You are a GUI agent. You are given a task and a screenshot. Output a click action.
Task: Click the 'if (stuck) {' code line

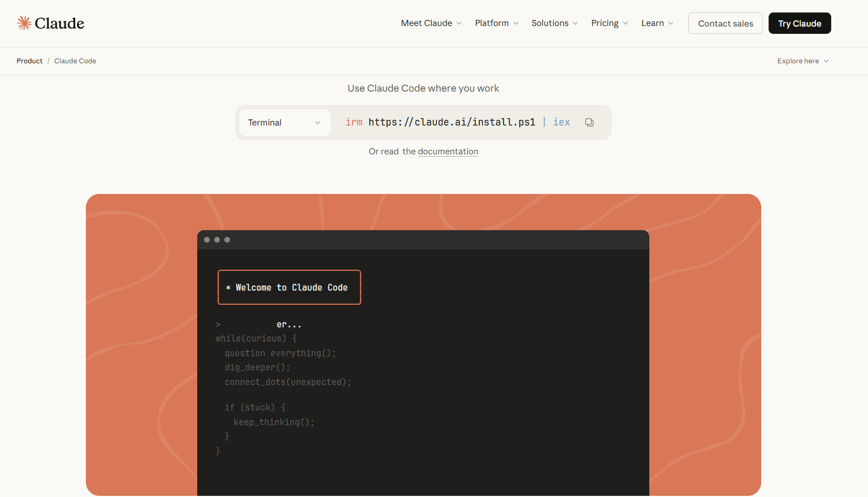(x=255, y=408)
